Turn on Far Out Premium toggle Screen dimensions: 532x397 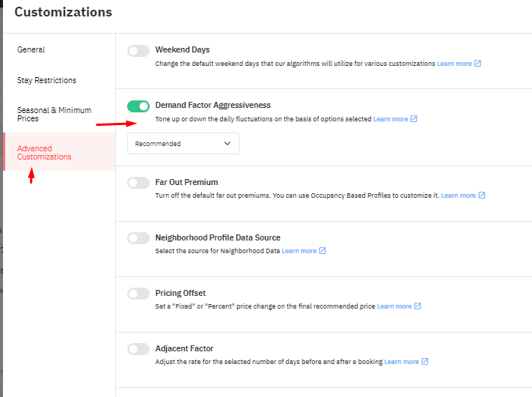tap(138, 183)
